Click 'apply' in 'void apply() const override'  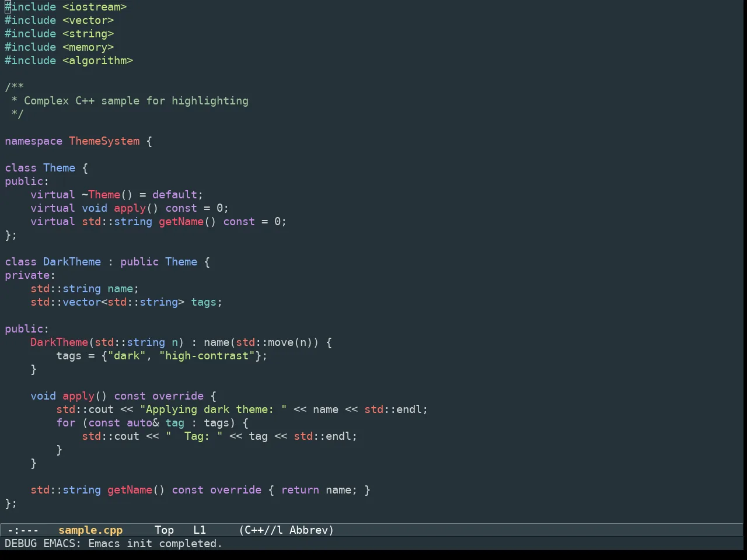click(x=79, y=396)
